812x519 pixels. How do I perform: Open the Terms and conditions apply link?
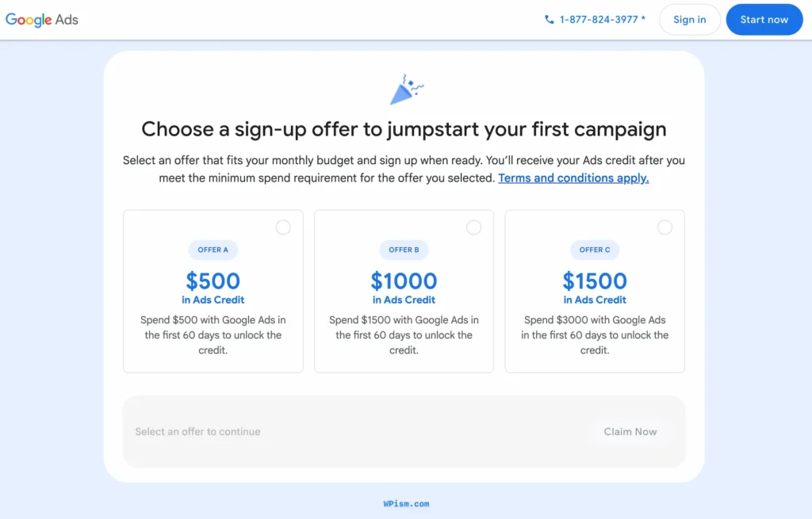tap(573, 178)
